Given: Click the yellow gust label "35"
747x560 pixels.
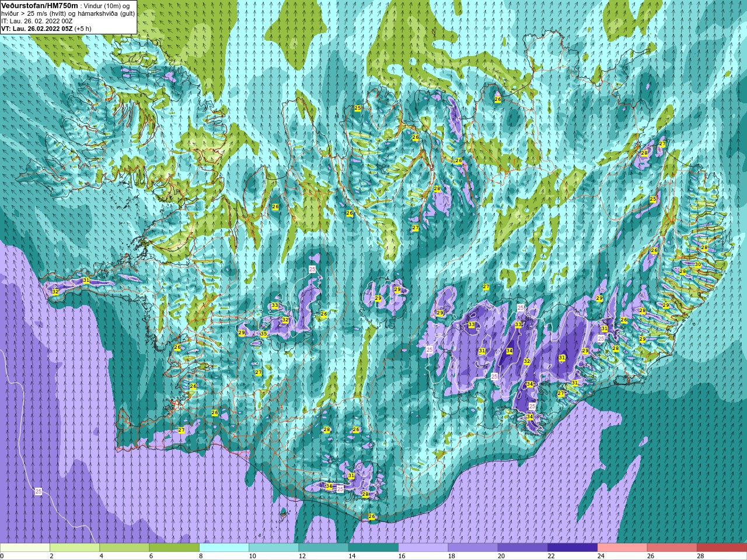Looking at the screenshot, I should coord(264,334).
